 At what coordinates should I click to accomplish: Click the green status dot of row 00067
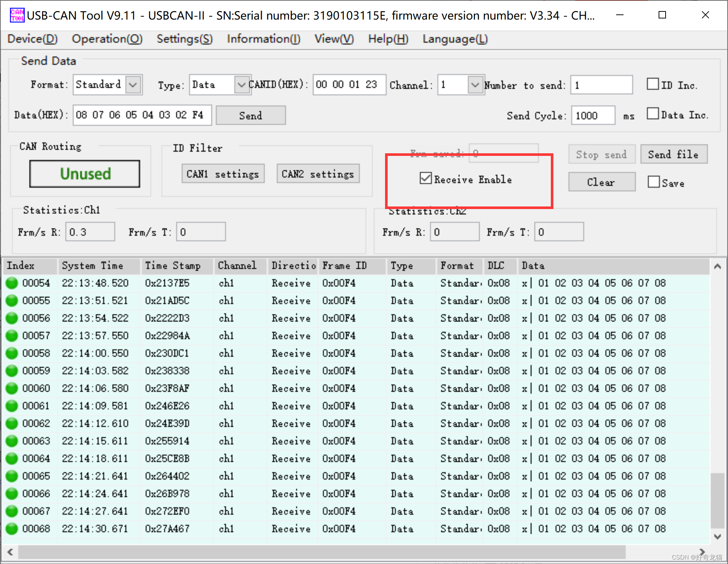pyautogui.click(x=12, y=511)
